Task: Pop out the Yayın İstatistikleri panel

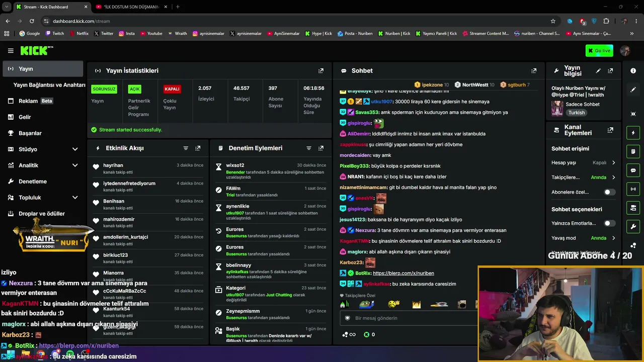Action: pos(321,71)
